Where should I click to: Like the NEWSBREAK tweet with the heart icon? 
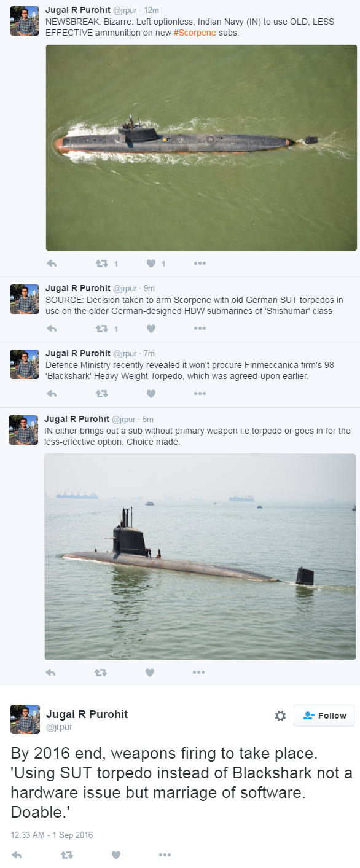point(151,264)
